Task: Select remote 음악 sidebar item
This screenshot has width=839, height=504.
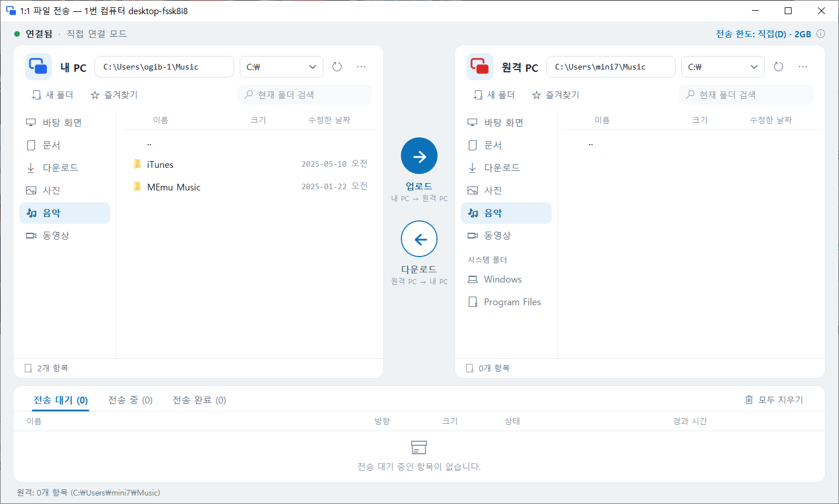Action: click(507, 213)
